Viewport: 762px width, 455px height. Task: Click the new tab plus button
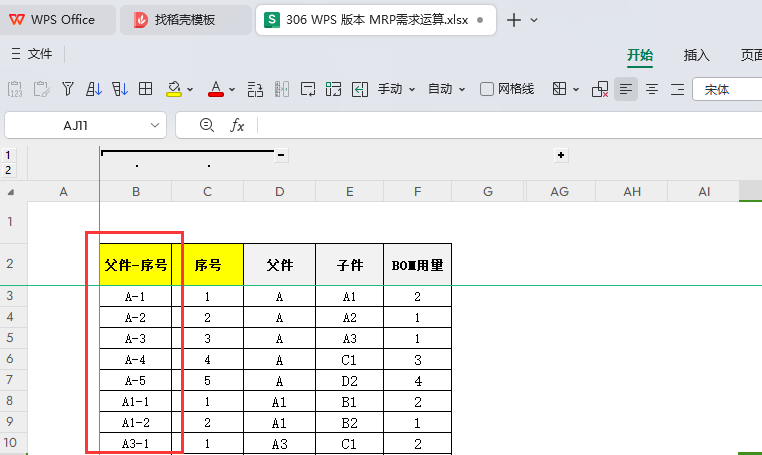point(514,20)
